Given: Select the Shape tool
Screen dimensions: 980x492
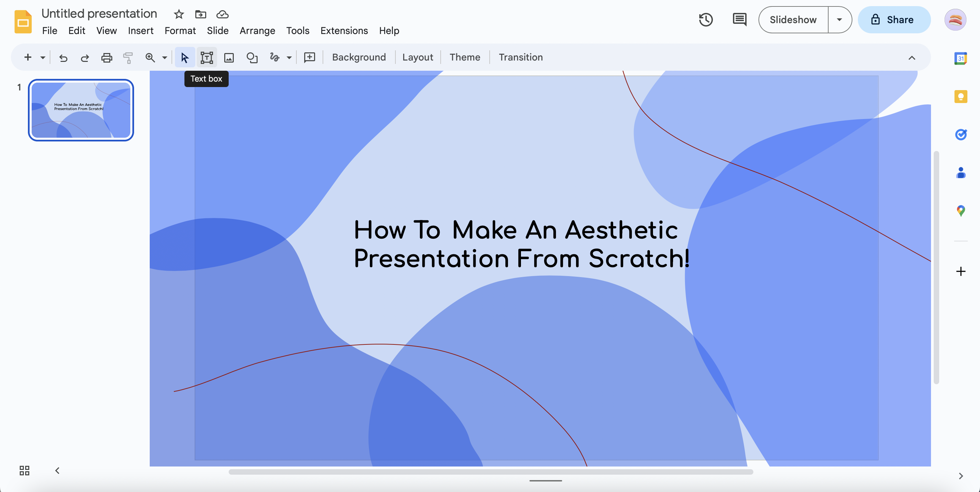Looking at the screenshot, I should pyautogui.click(x=252, y=57).
